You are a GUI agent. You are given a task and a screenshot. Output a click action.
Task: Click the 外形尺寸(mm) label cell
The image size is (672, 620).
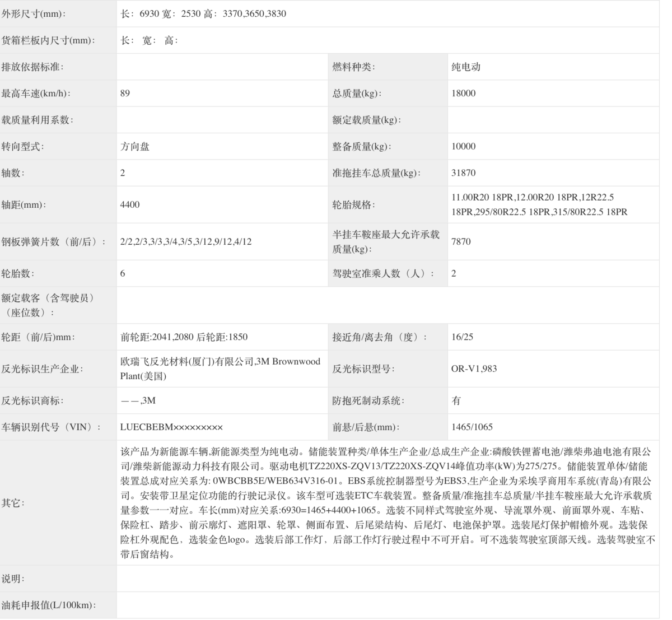[x=39, y=13]
